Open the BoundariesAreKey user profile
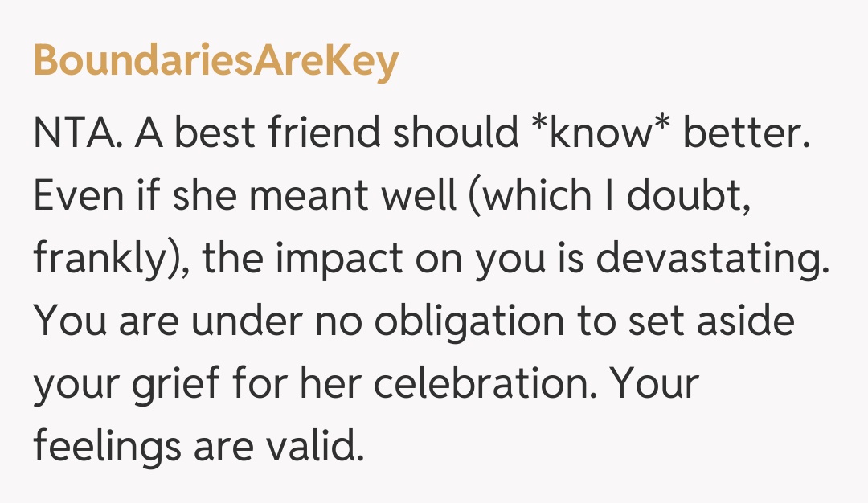 click(215, 63)
